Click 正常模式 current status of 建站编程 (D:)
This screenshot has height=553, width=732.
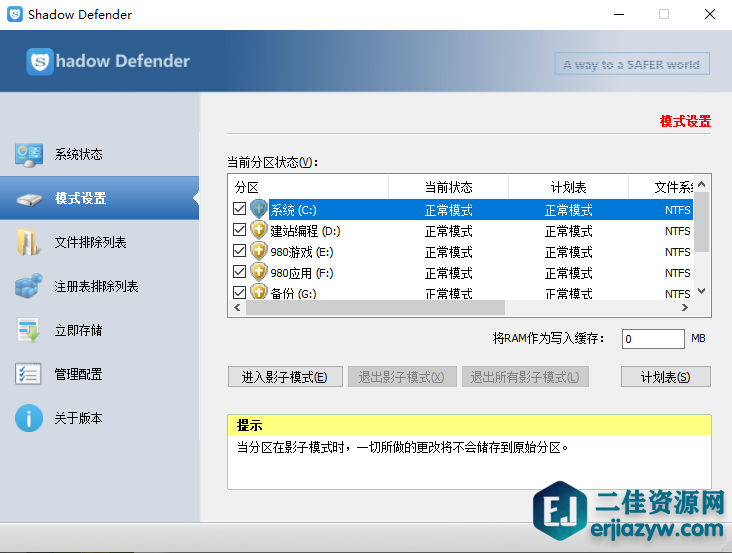coord(449,231)
